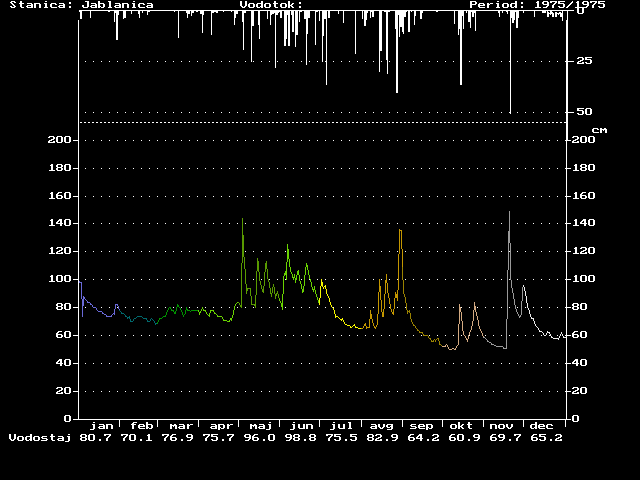Select August average value 82.9
This screenshot has height=480, width=640.
coord(382,438)
